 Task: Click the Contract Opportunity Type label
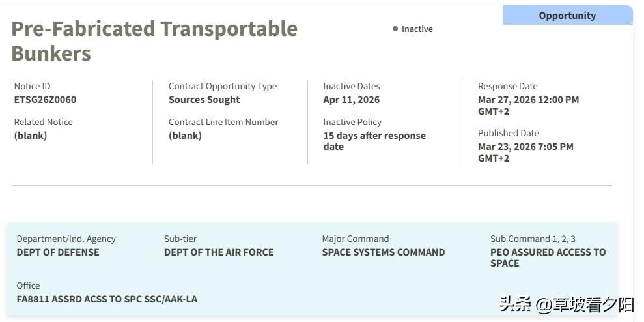click(x=223, y=86)
